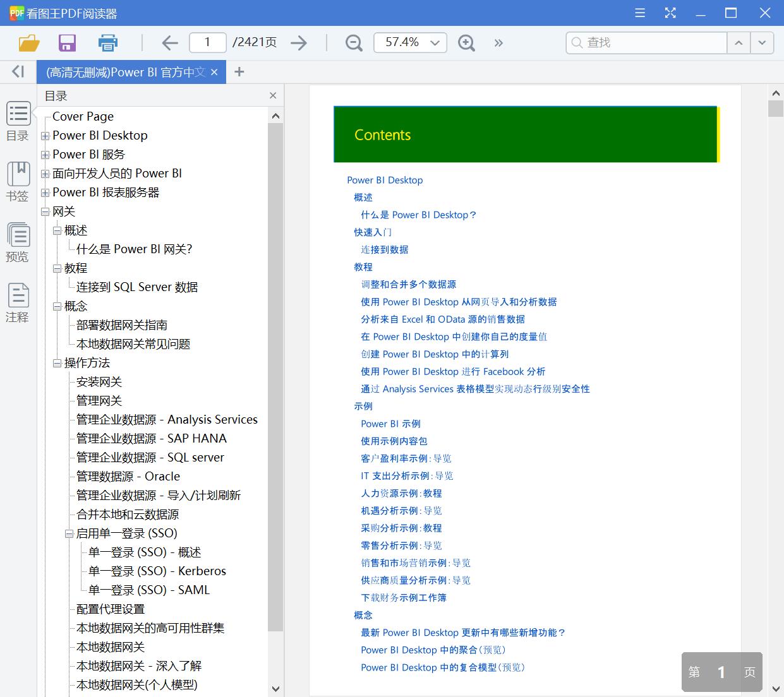Close the 目录 panel

pos(273,95)
